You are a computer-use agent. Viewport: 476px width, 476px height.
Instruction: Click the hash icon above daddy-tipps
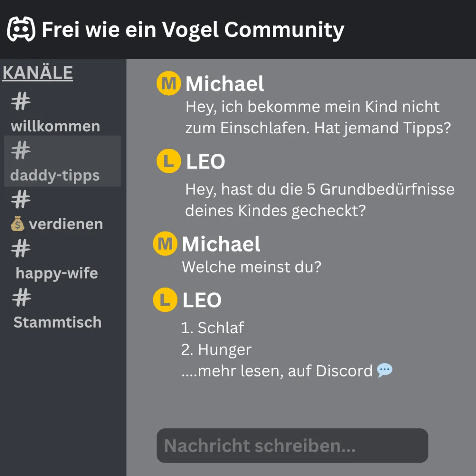[x=21, y=150]
